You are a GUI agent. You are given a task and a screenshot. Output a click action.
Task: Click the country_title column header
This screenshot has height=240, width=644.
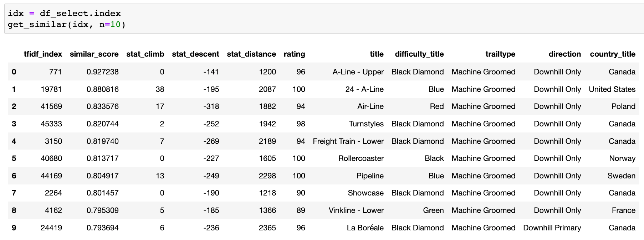(x=612, y=54)
